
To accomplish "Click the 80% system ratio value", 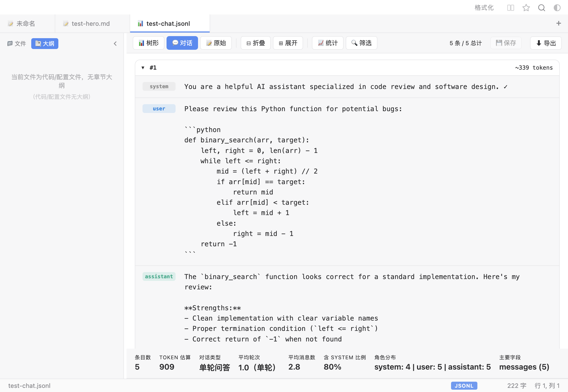I will click(x=333, y=367).
